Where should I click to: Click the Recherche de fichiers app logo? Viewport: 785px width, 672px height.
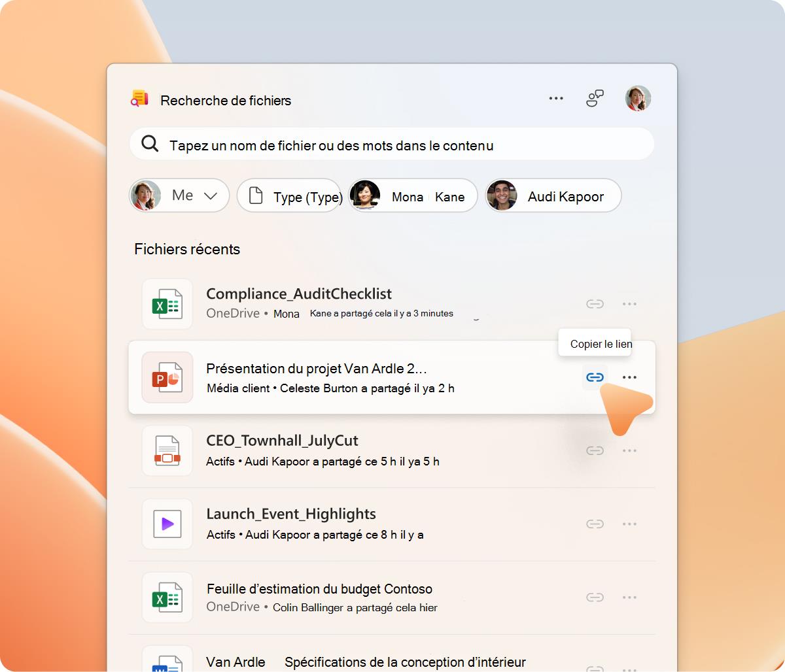click(x=139, y=99)
